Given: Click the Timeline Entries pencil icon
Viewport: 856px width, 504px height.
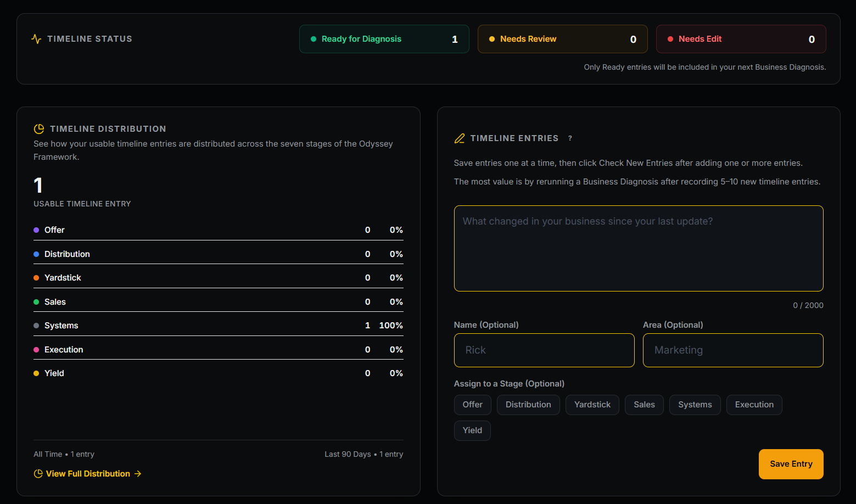Looking at the screenshot, I should [x=460, y=138].
